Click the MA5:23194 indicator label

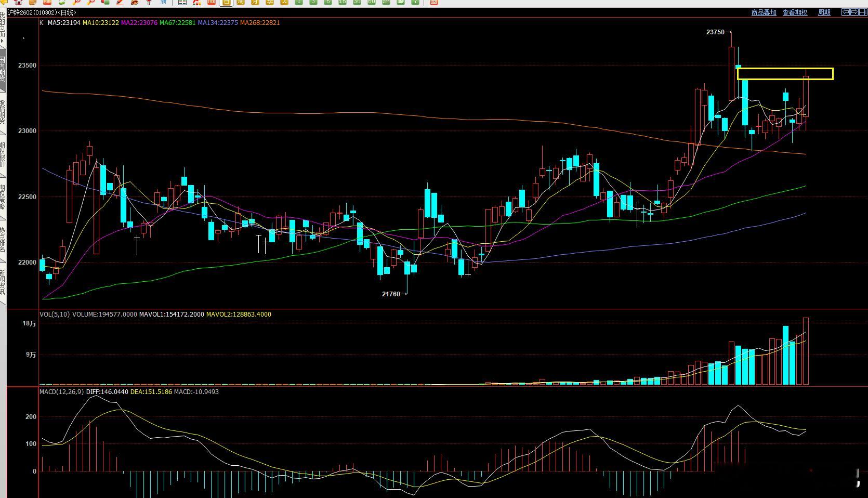coord(64,23)
